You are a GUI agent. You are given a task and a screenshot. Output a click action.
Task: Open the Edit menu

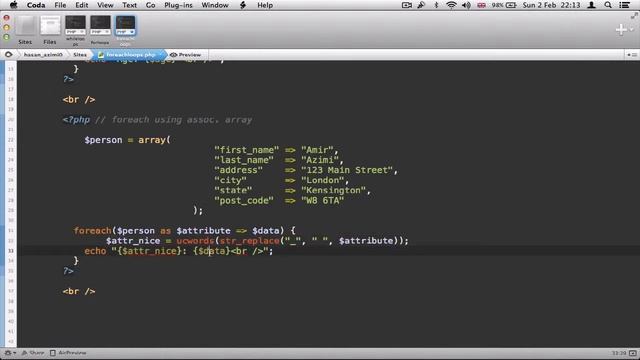[82, 5]
